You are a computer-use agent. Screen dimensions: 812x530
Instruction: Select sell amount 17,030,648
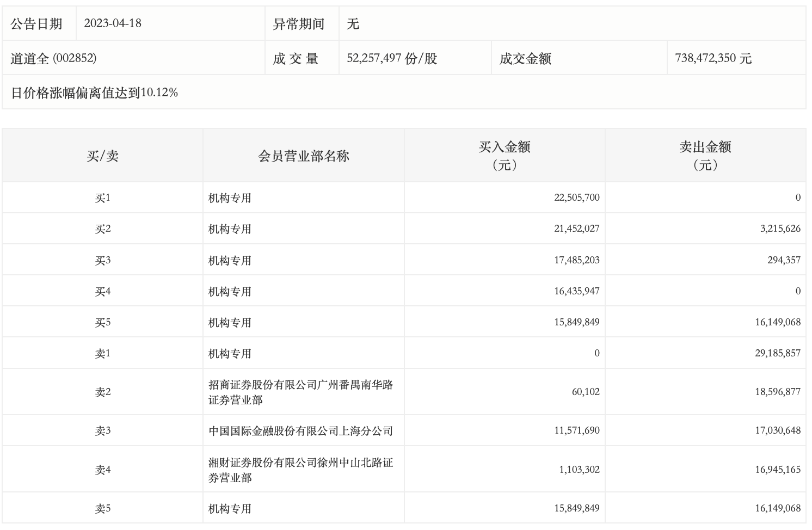point(778,430)
